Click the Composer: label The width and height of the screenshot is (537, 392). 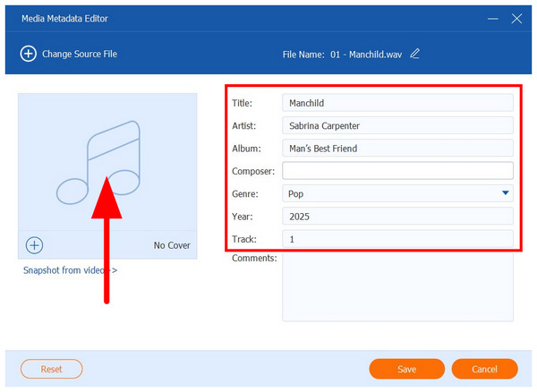[x=253, y=171]
